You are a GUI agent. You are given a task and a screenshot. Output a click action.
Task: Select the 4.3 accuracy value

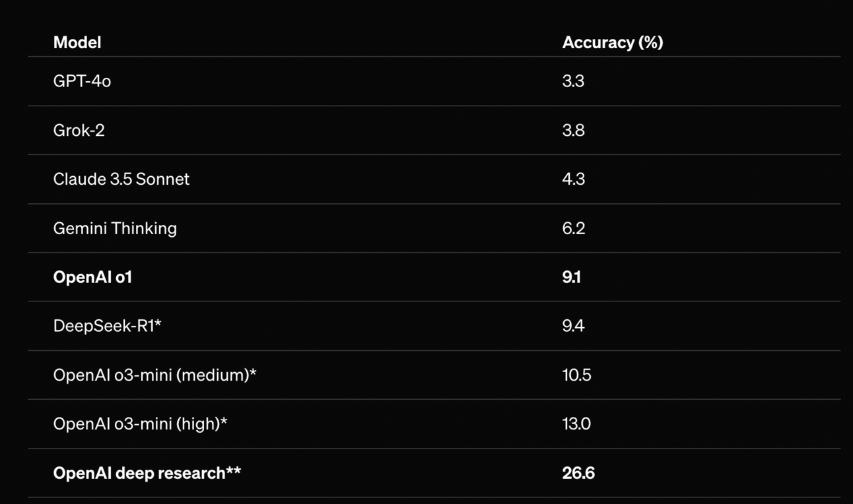[573, 179]
